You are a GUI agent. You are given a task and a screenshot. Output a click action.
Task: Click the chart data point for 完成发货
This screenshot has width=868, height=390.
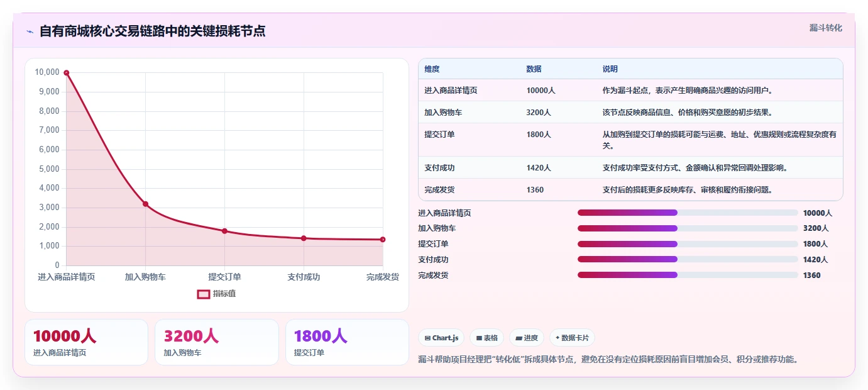click(x=383, y=240)
